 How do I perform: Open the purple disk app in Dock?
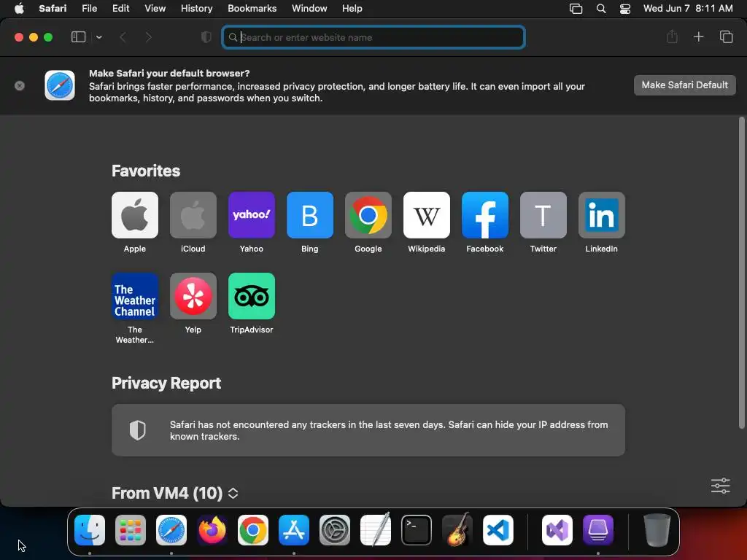pos(598,529)
